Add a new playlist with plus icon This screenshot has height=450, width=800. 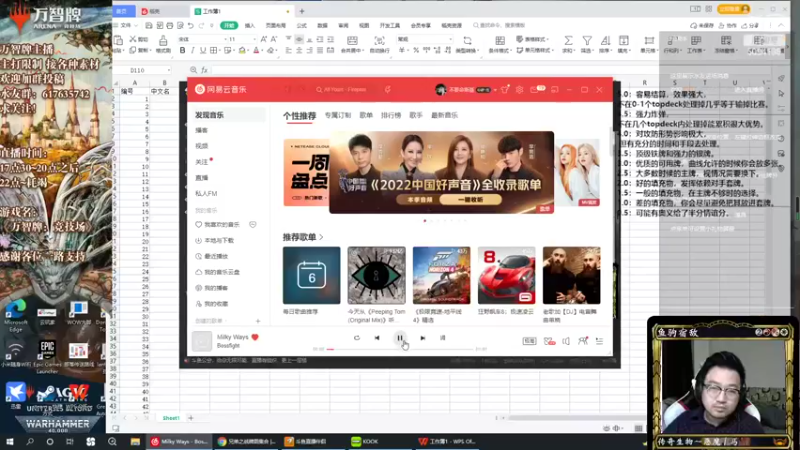[x=258, y=321]
